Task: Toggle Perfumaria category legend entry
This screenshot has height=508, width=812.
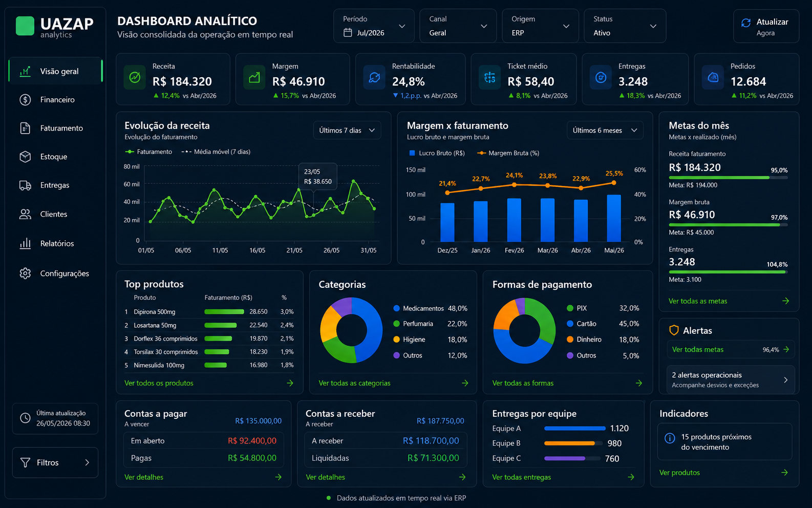Action: 430,324
